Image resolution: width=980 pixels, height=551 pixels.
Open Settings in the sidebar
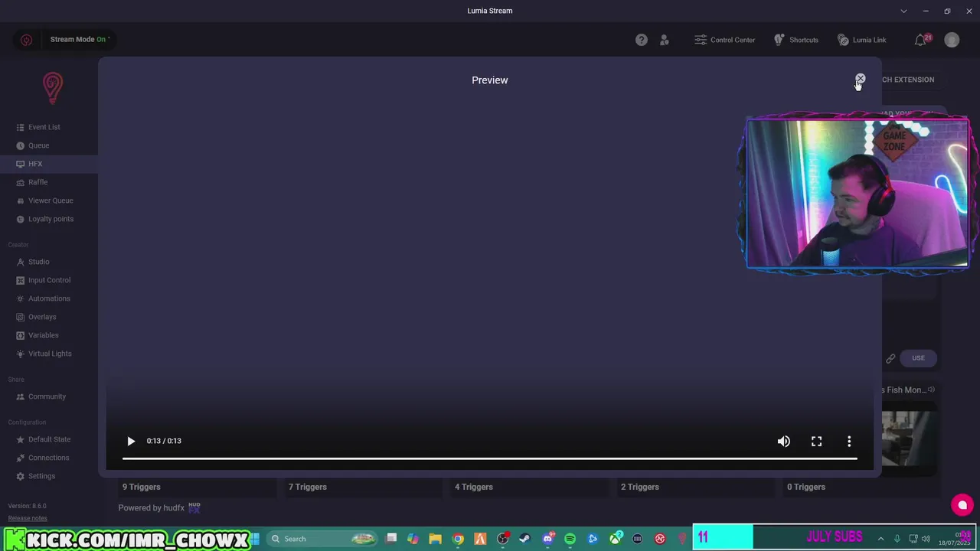pyautogui.click(x=41, y=476)
